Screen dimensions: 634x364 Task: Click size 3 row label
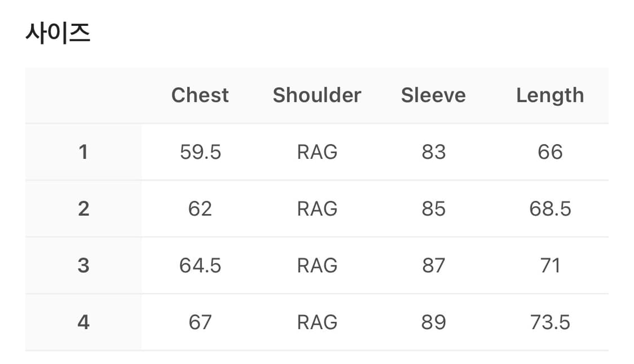click(83, 265)
